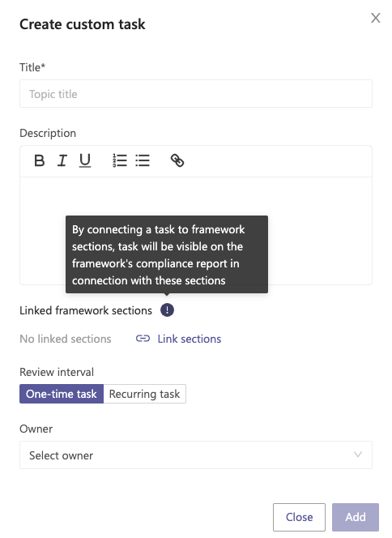The width and height of the screenshot is (392, 538).
Task: Click the Title field label
Action: click(x=32, y=67)
